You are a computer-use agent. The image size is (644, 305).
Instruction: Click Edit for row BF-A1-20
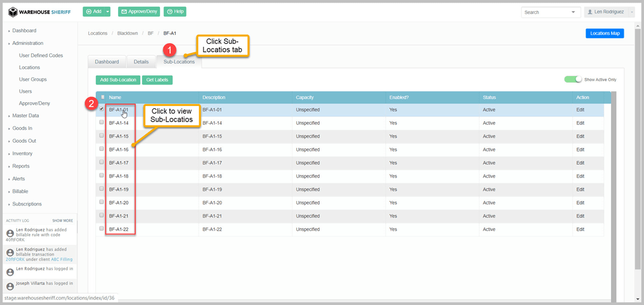click(x=580, y=202)
